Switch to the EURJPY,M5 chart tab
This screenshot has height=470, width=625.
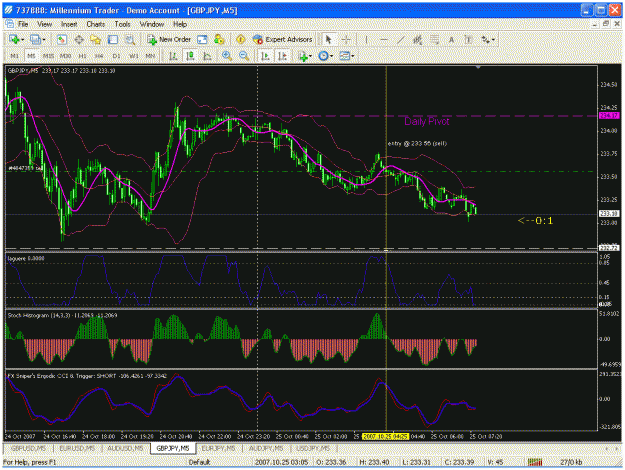click(x=218, y=448)
